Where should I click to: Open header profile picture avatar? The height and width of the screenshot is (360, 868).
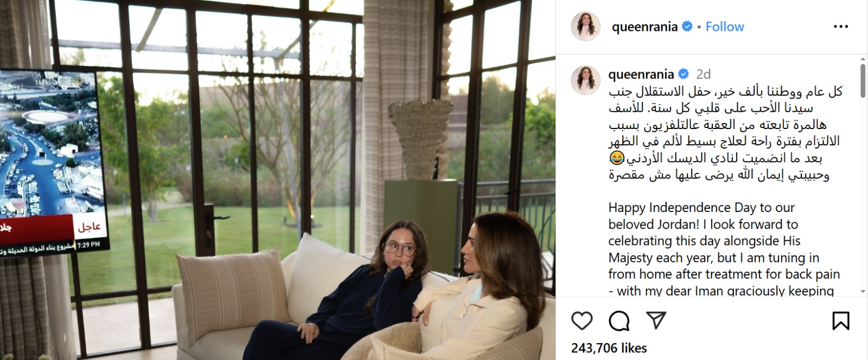point(585,26)
